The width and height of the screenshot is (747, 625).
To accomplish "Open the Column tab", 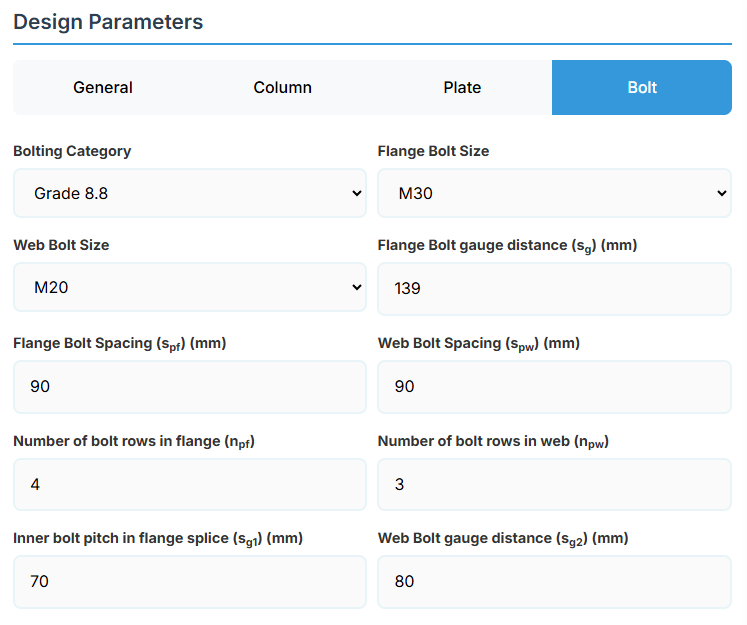I will [282, 88].
